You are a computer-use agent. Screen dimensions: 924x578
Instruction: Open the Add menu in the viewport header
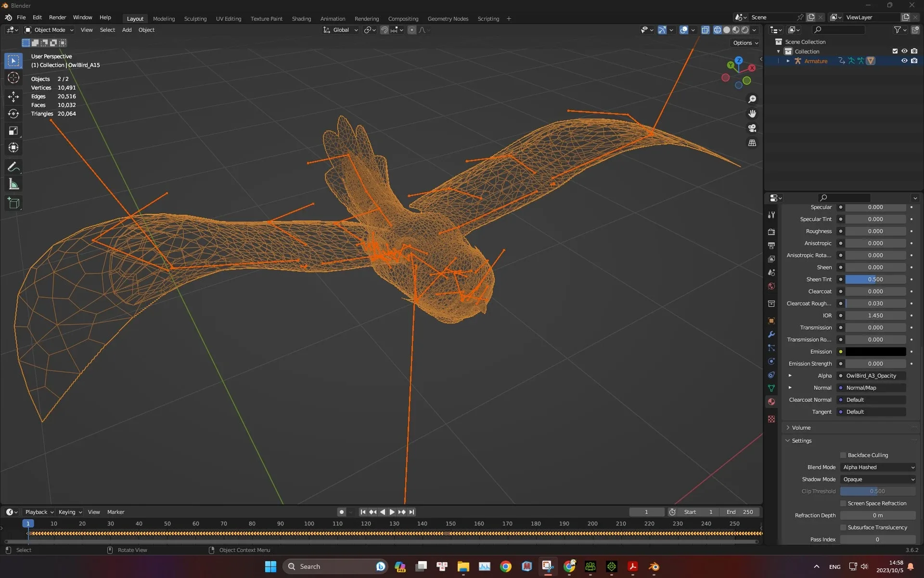coord(127,30)
